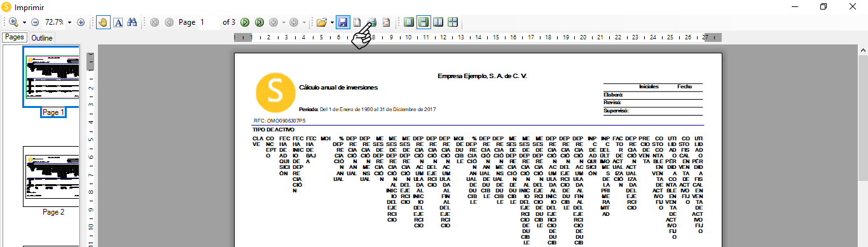Click the zoom out minus button
The width and height of the screenshot is (868, 247).
35,22
